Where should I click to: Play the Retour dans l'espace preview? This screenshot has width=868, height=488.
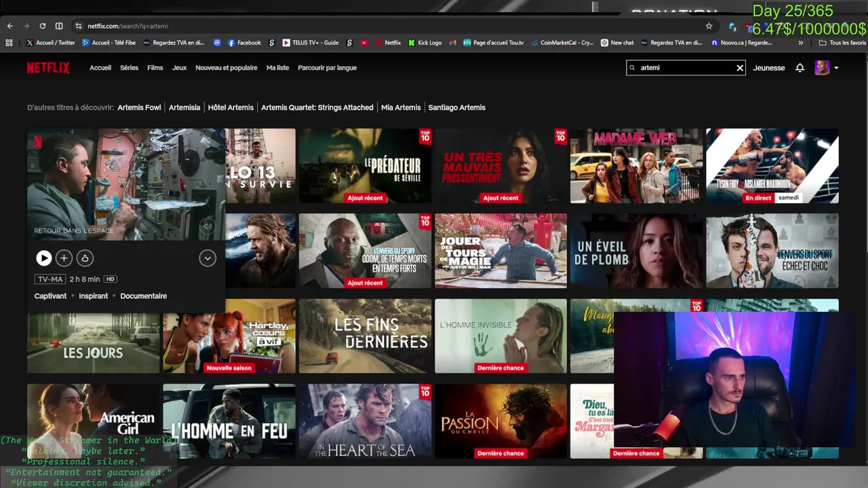pyautogui.click(x=43, y=258)
